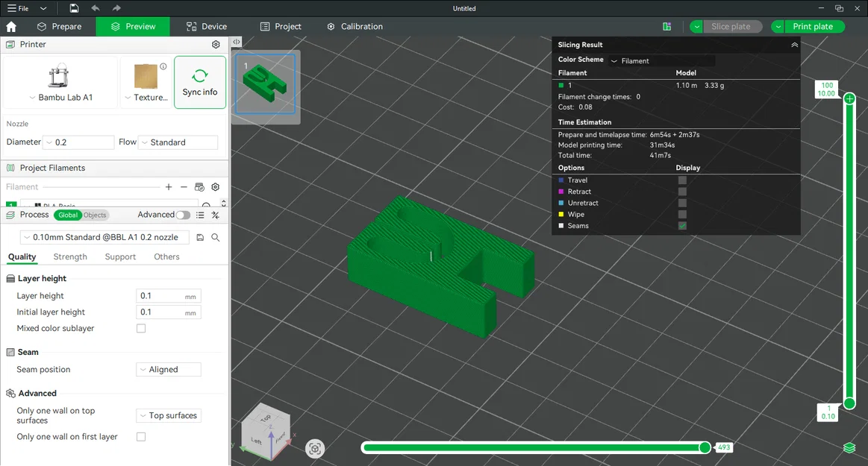Switch to the Preview tab

click(x=133, y=27)
